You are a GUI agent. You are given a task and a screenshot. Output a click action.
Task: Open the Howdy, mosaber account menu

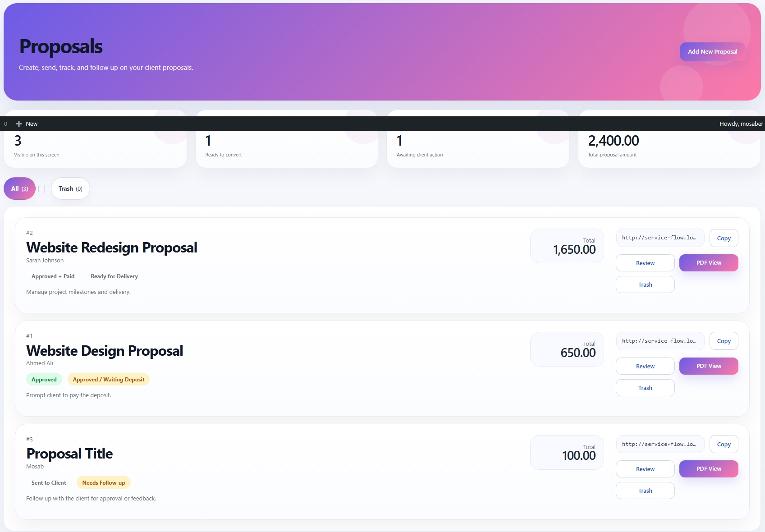pyautogui.click(x=741, y=124)
